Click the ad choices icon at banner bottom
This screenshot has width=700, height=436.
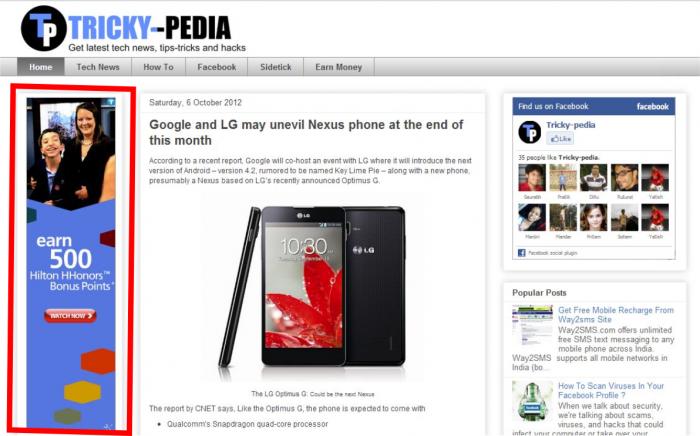108,427
